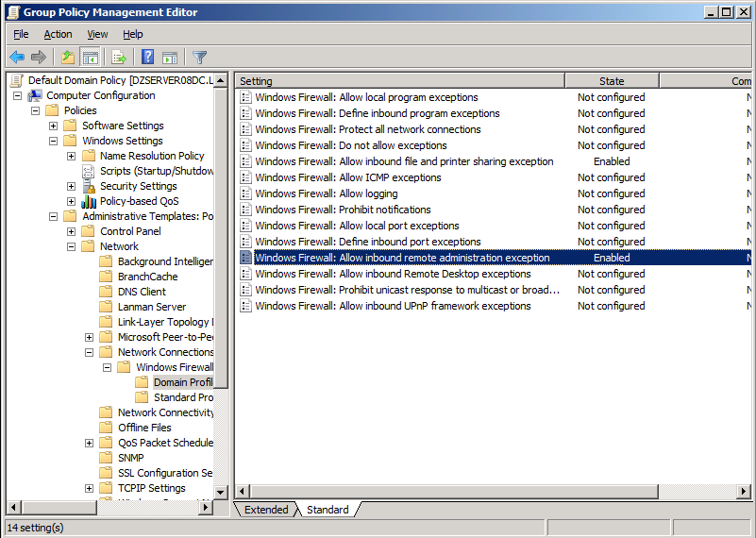
Task: Sort by the State column header
Action: (x=612, y=81)
